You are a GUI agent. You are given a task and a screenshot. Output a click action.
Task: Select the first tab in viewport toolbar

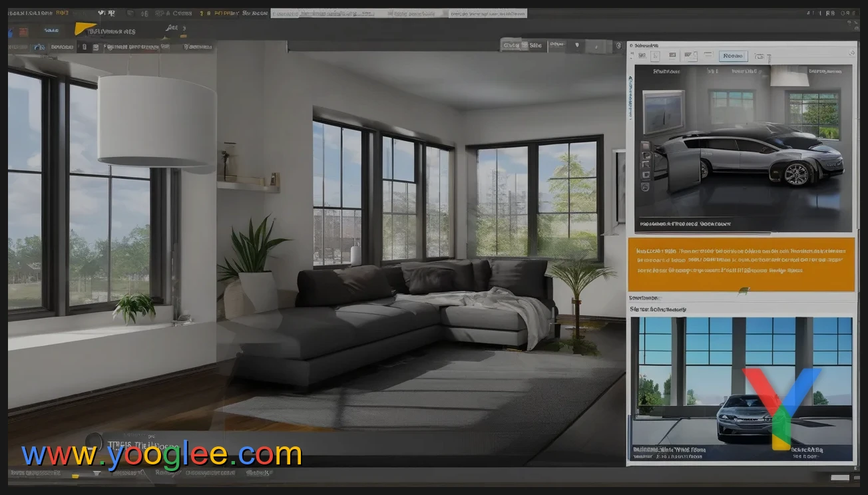point(512,45)
